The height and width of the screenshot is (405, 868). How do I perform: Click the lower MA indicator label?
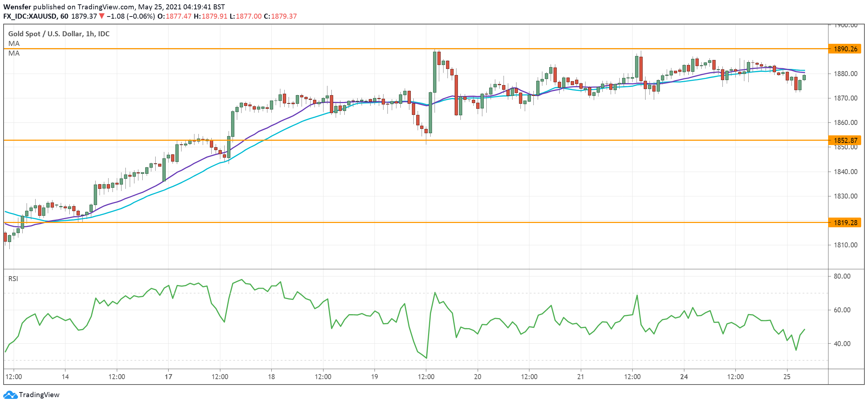coord(14,53)
